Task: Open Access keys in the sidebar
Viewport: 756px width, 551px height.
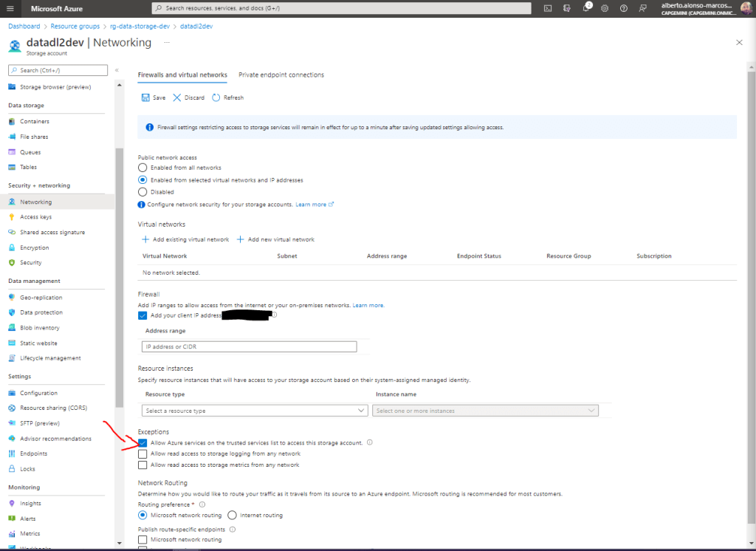Action: pyautogui.click(x=35, y=217)
